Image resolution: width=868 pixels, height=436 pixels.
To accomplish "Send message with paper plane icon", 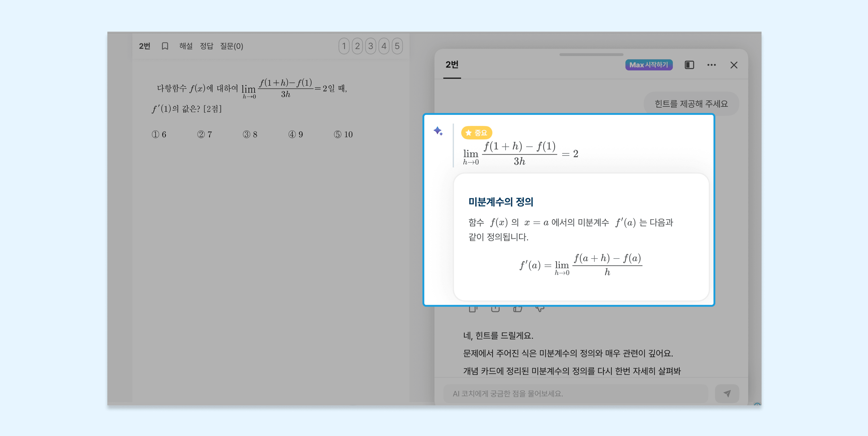I will 727,394.
